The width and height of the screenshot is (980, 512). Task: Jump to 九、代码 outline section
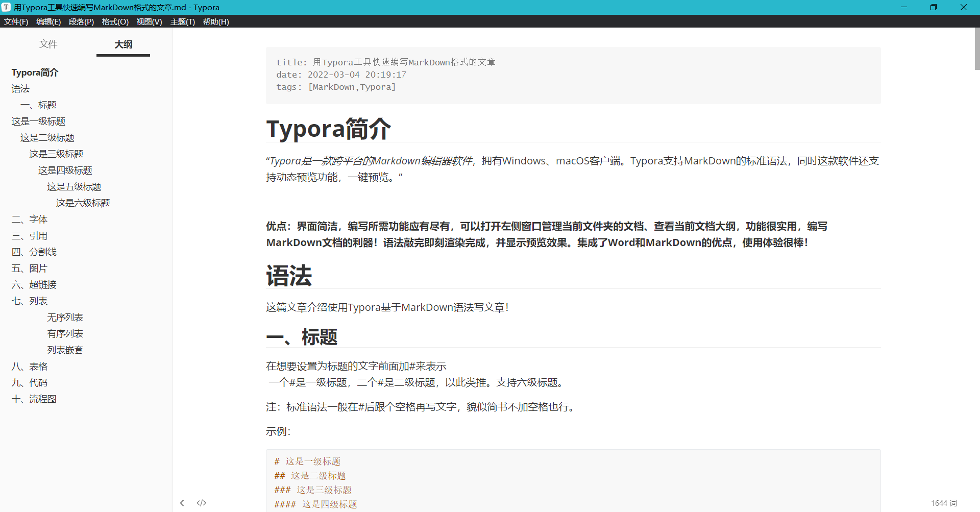[30, 383]
